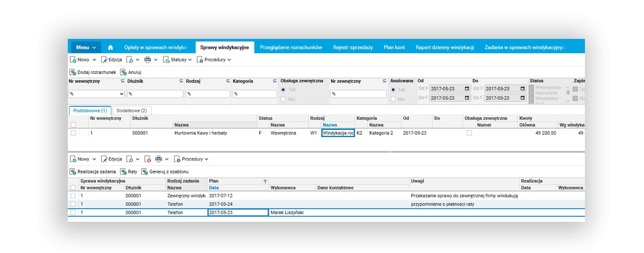Select Tak radio under Anulowana
Screen dimensions: 644x253
click(x=393, y=90)
